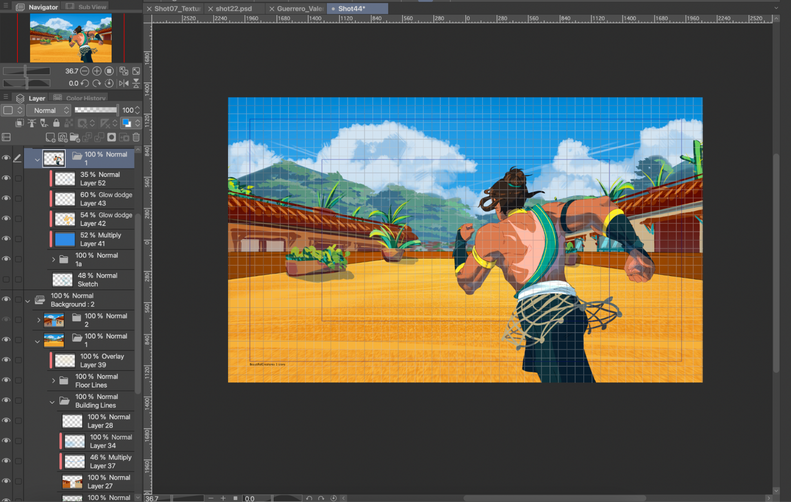Open the palette color dropdown beside Normal
This screenshot has width=791, height=502.
point(13,110)
